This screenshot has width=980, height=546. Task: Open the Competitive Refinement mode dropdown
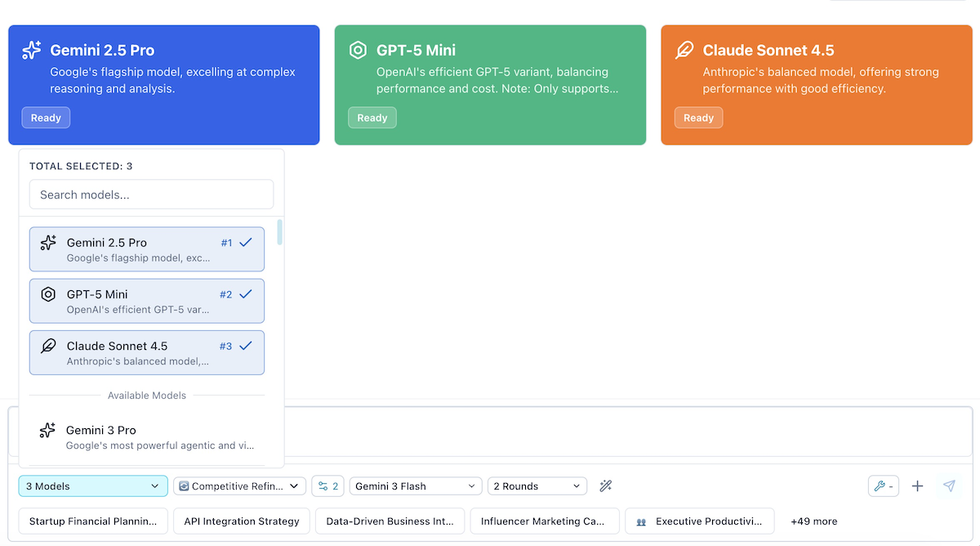(x=240, y=486)
